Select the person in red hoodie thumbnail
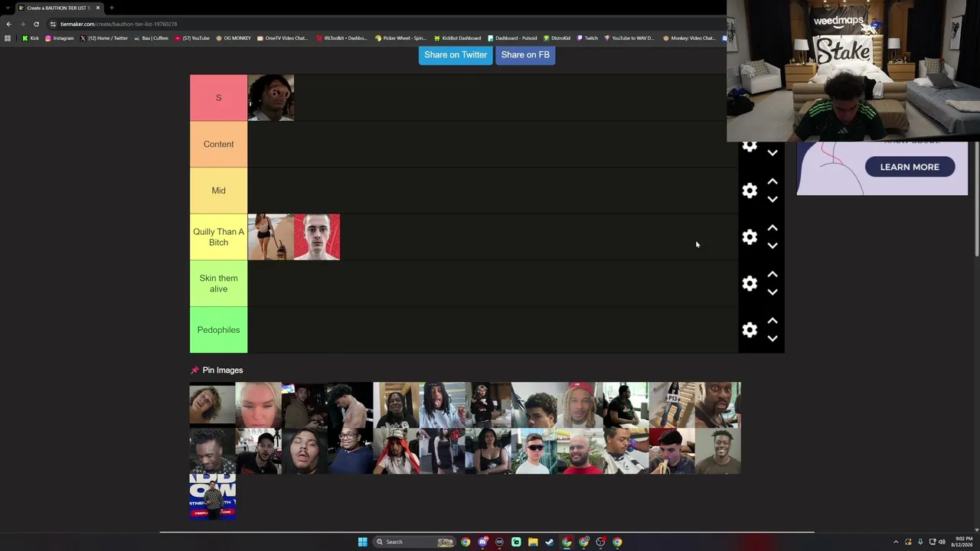This screenshot has width=980, height=551. [397, 452]
